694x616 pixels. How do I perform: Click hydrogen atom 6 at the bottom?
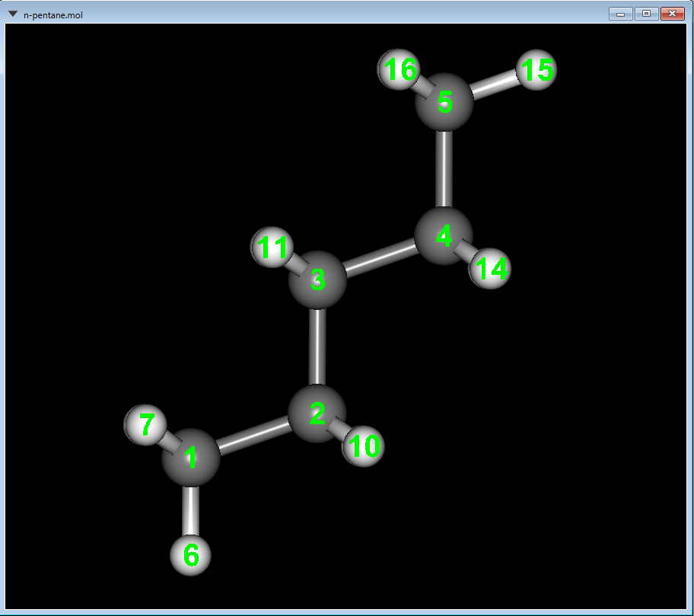tap(189, 557)
